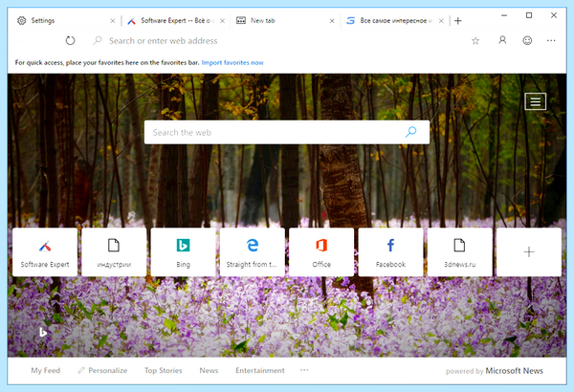
Task: Open the Settings and more ellipsis menu
Action: [x=551, y=40]
